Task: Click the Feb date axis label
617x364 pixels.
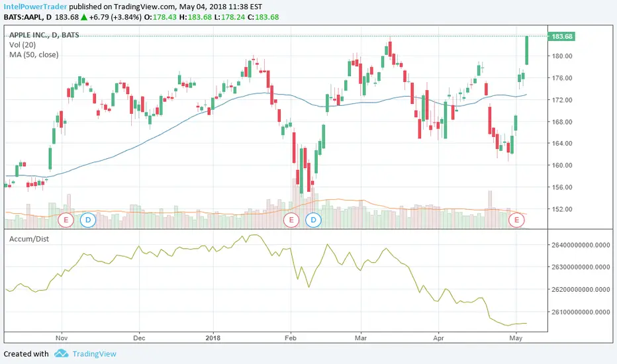Action: click(x=291, y=338)
